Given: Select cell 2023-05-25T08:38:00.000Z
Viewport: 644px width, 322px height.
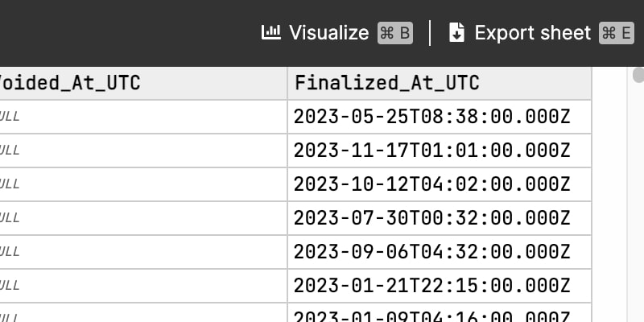Looking at the screenshot, I should [x=440, y=117].
